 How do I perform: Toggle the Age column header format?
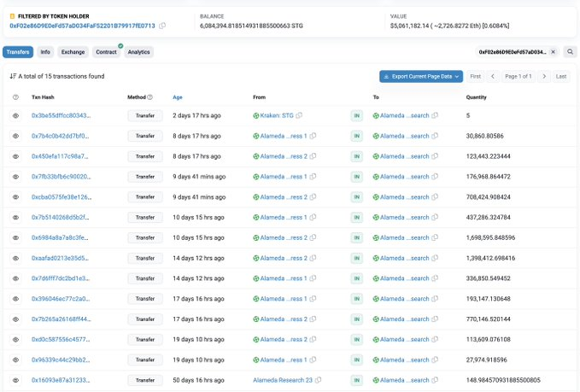tap(178, 97)
